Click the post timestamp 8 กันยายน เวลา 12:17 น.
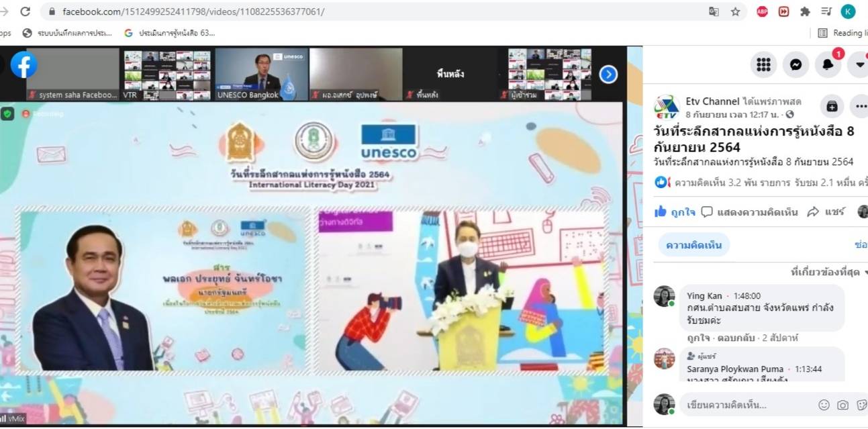This screenshot has height=429, width=868. tap(734, 114)
